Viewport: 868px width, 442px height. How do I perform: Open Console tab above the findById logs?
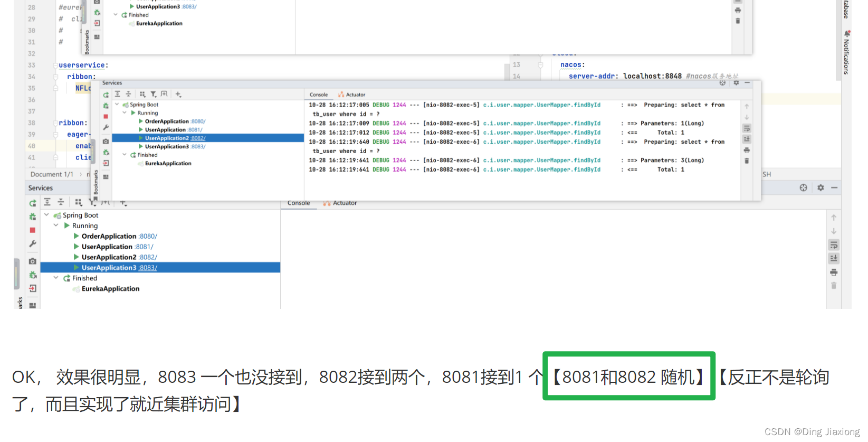[319, 95]
